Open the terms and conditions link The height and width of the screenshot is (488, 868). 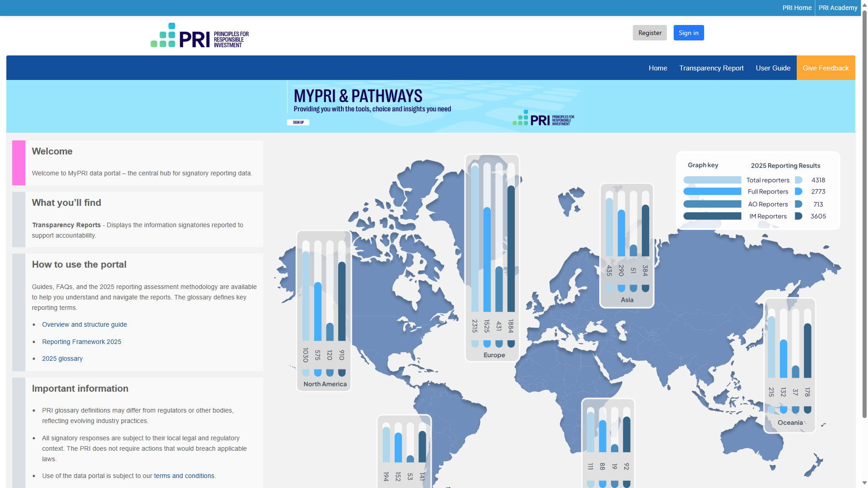click(184, 476)
